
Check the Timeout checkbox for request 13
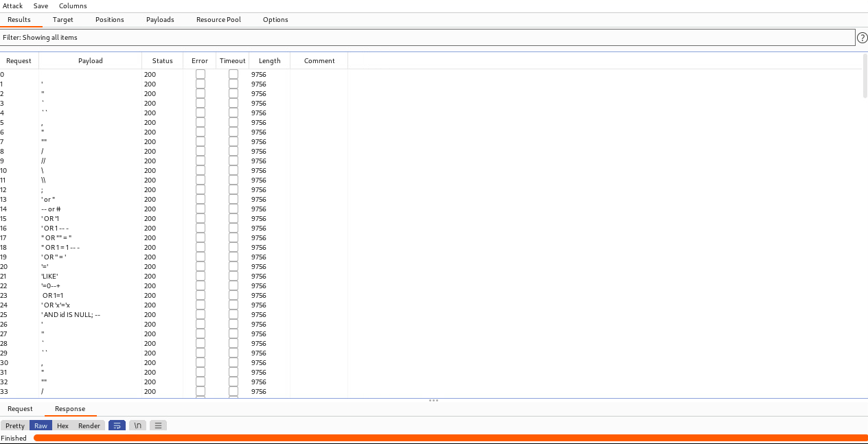click(x=233, y=199)
